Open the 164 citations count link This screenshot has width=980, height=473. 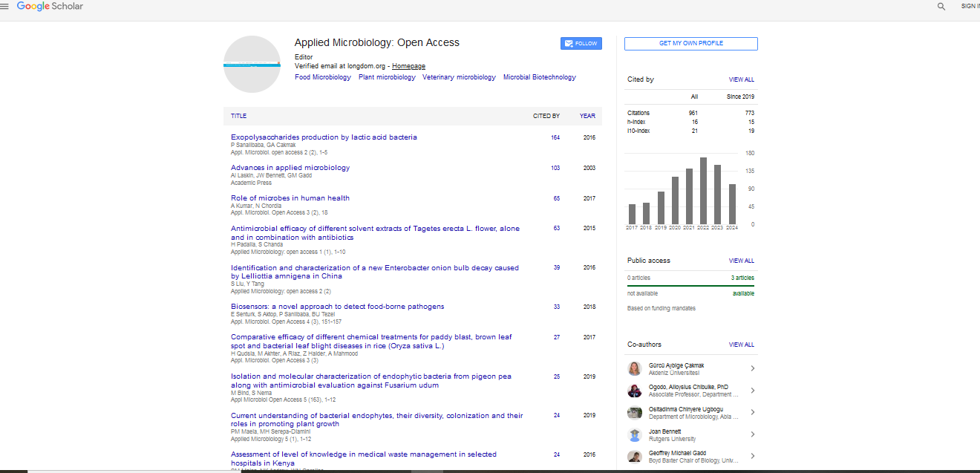(x=555, y=137)
